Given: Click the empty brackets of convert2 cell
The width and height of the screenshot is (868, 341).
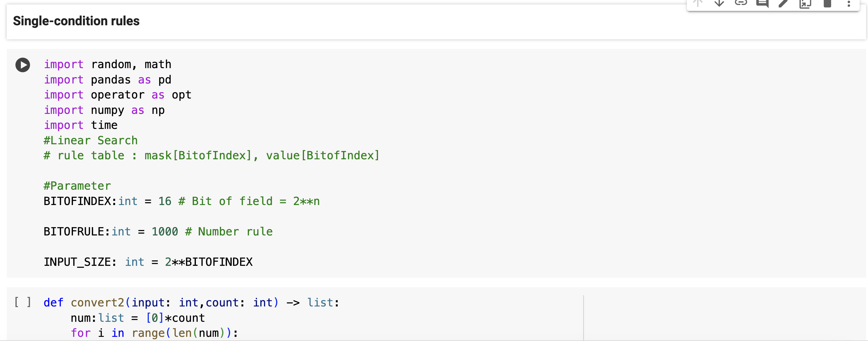Looking at the screenshot, I should (23, 302).
